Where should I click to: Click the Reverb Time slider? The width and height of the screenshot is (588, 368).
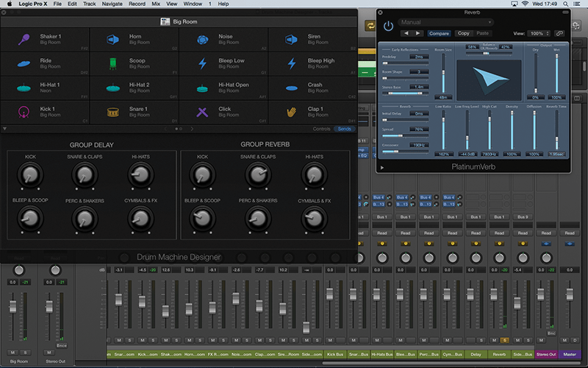point(557,130)
